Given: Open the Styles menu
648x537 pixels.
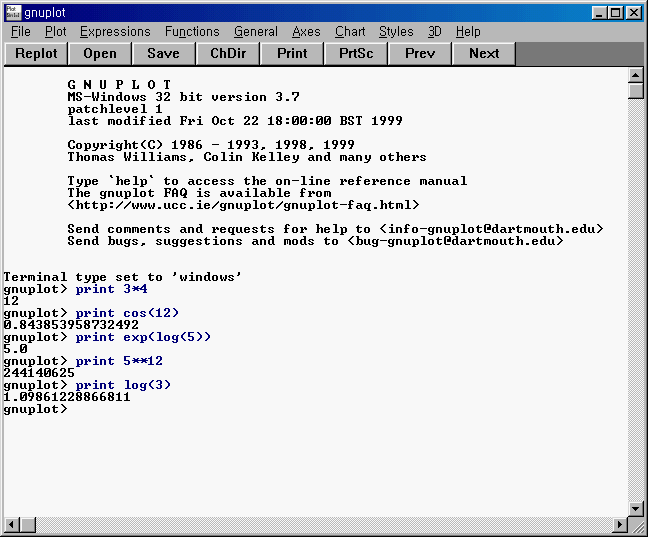Looking at the screenshot, I should click(396, 32).
